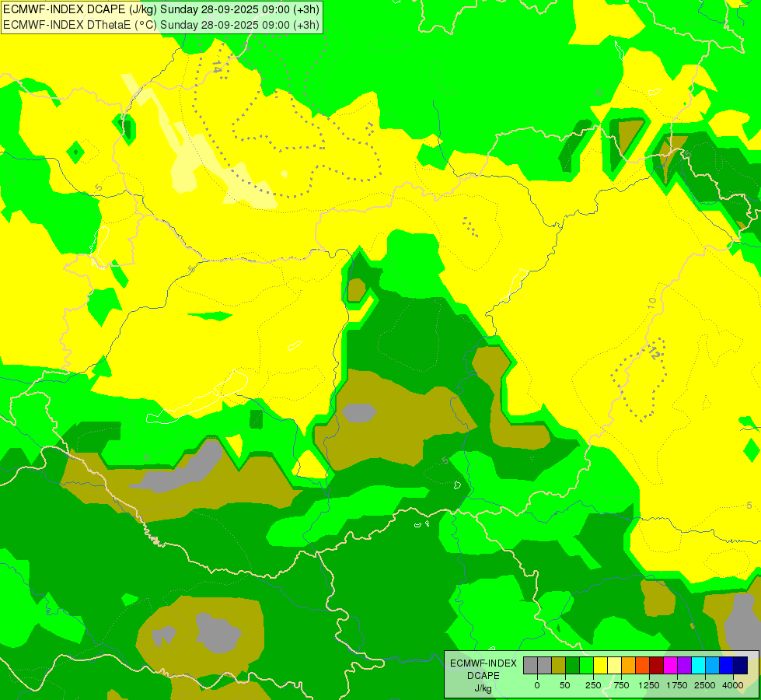Click the bright green legend swatch

[586, 665]
